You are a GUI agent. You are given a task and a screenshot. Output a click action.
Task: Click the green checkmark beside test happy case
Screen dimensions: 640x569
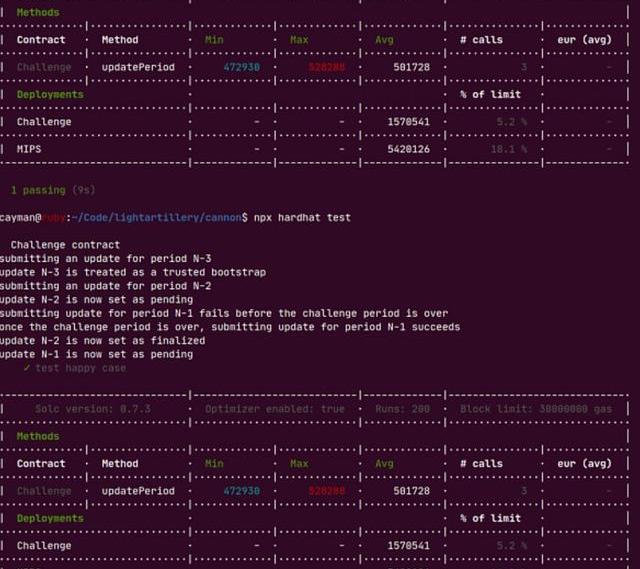tap(27, 368)
